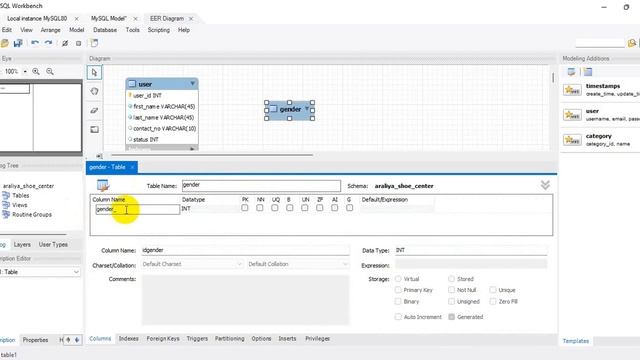Switch to the Foreign Keys tab
The width and height of the screenshot is (640, 360).
pos(163,338)
